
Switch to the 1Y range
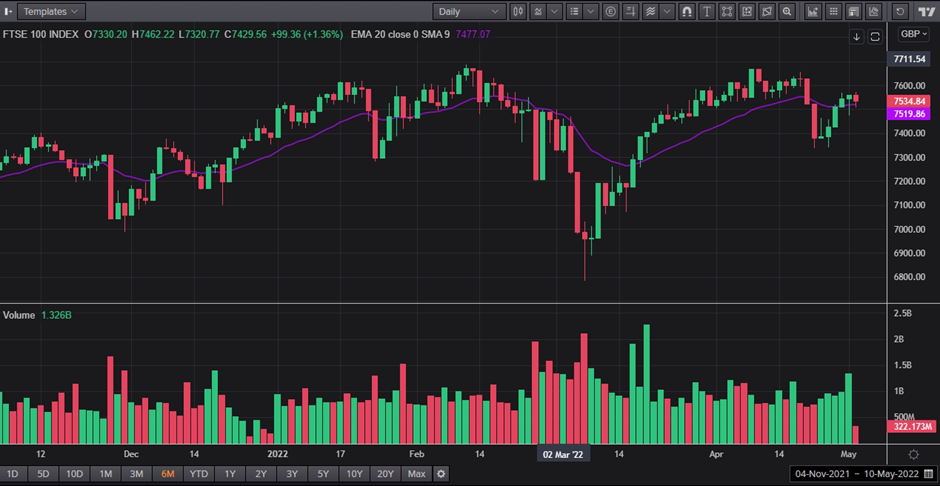click(230, 474)
